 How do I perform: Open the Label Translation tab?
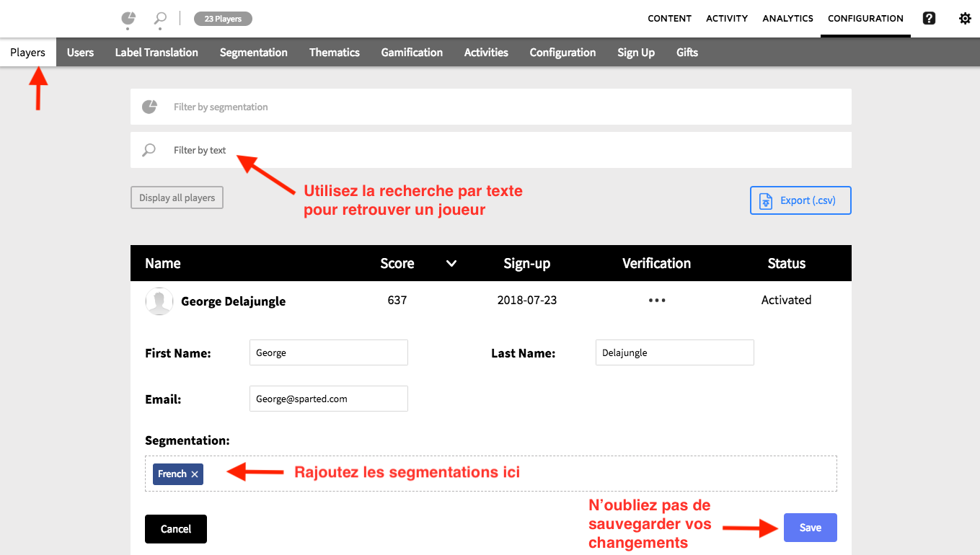tap(156, 53)
